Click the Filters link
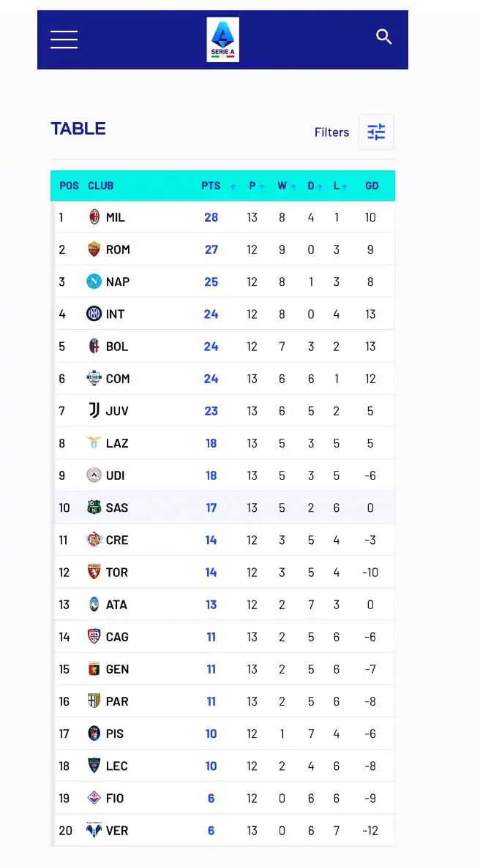Image resolution: width=480 pixels, height=868 pixels. (x=331, y=132)
